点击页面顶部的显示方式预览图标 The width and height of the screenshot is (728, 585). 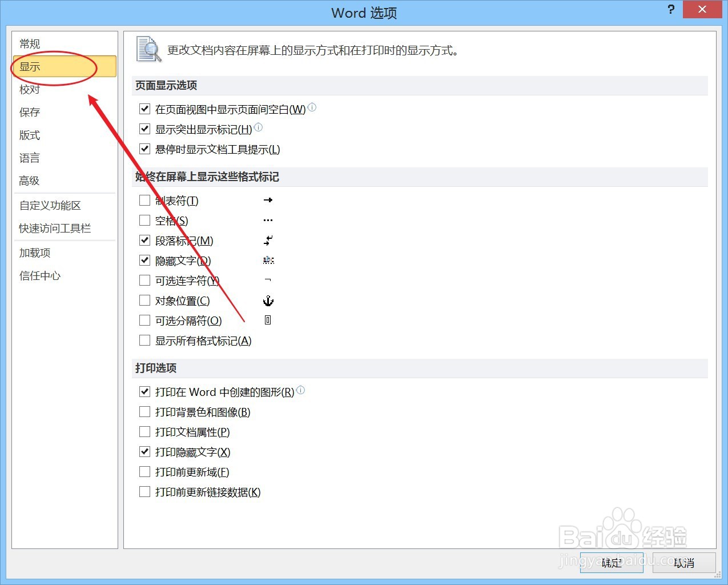146,49
